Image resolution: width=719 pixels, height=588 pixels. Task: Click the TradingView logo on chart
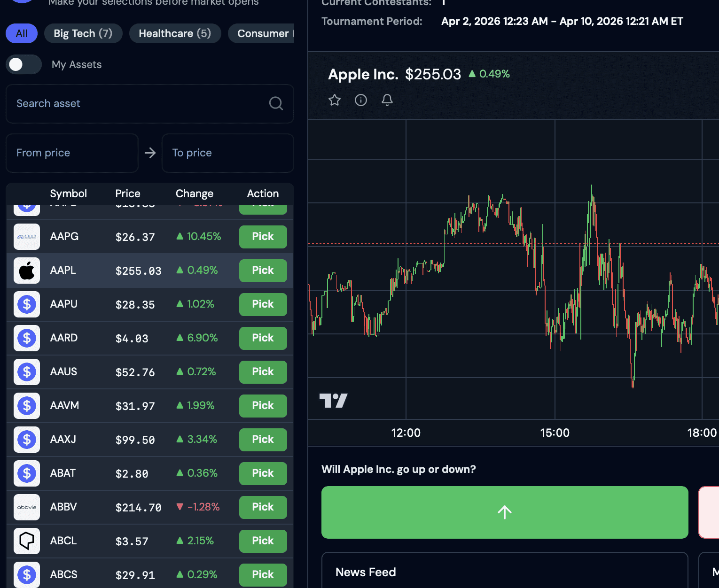(334, 401)
